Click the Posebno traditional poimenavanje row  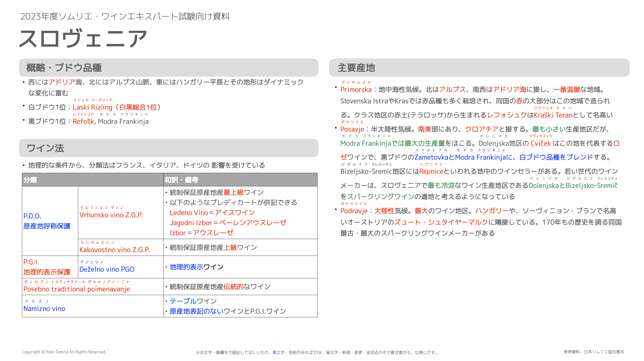(93, 287)
